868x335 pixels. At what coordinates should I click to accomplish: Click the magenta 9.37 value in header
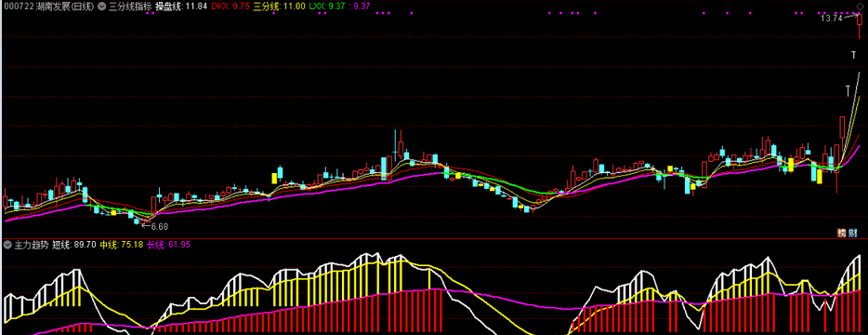coord(362,7)
